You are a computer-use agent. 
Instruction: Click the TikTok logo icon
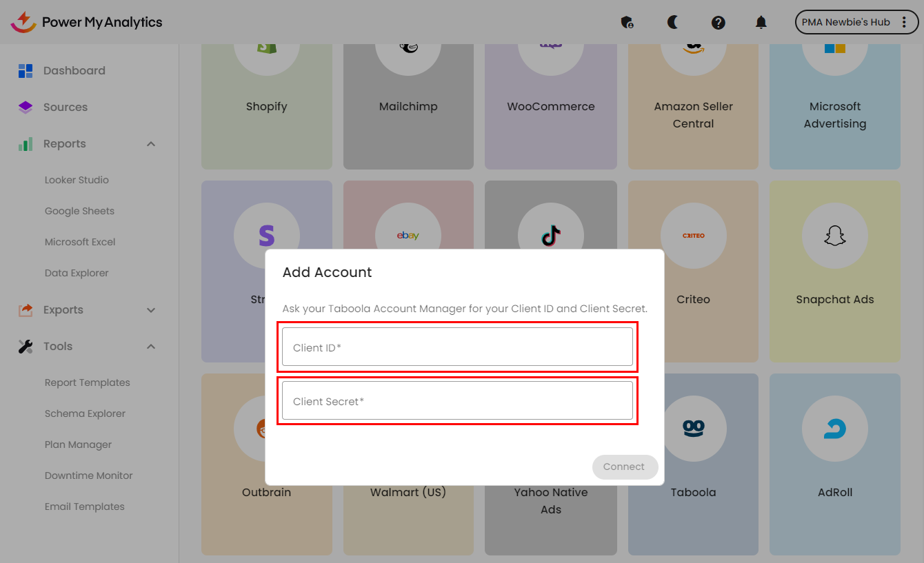point(550,236)
